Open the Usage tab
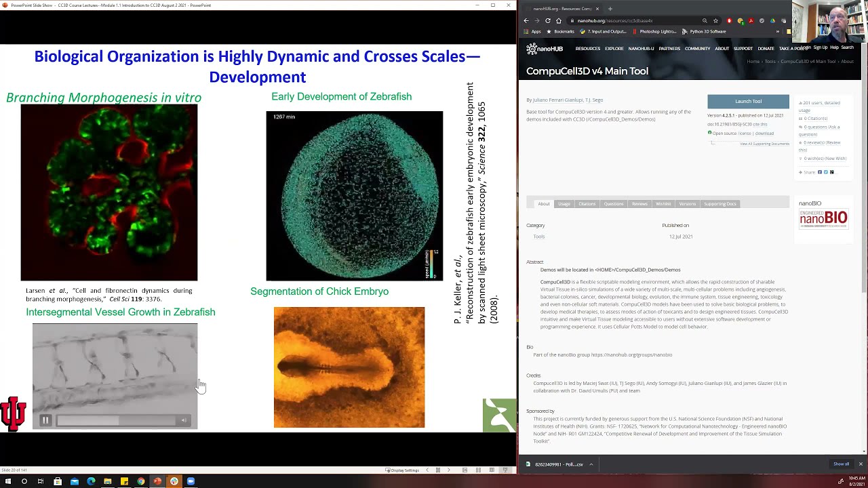This screenshot has width=868, height=488. point(564,203)
